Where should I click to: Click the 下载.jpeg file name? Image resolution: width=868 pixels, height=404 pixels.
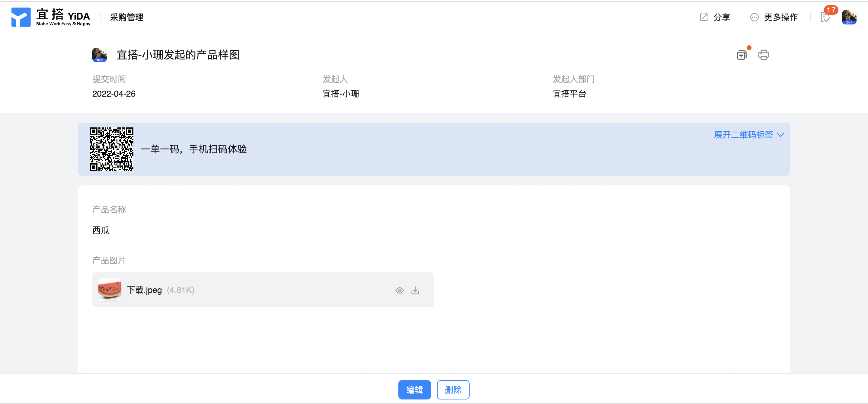tap(144, 290)
